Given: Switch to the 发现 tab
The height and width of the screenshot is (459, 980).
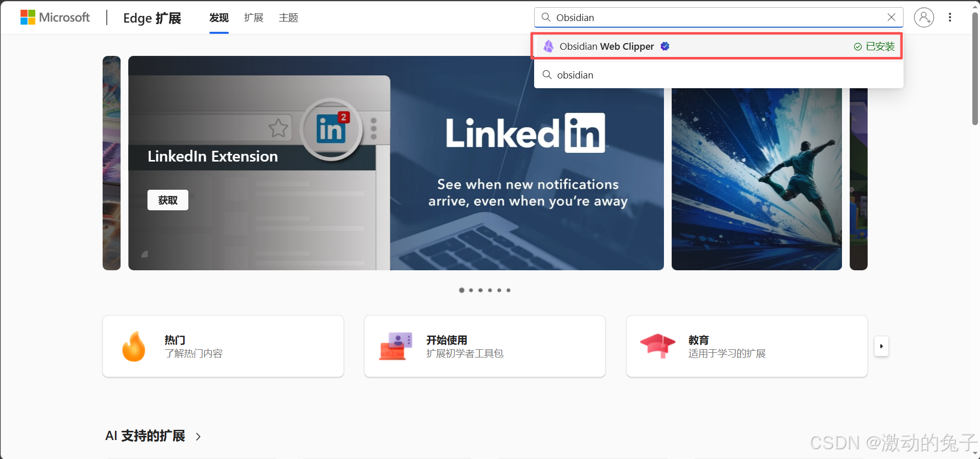Looking at the screenshot, I should tap(219, 18).
